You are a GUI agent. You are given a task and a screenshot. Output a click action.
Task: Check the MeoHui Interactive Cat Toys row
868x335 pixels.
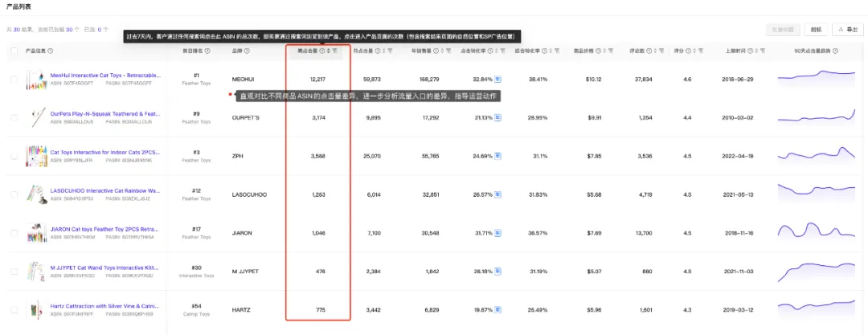pos(14,80)
